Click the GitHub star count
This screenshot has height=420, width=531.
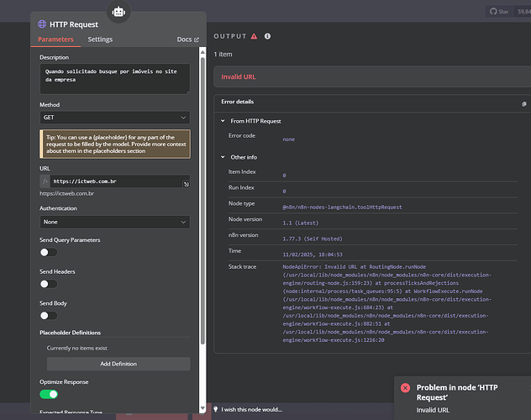click(x=524, y=12)
